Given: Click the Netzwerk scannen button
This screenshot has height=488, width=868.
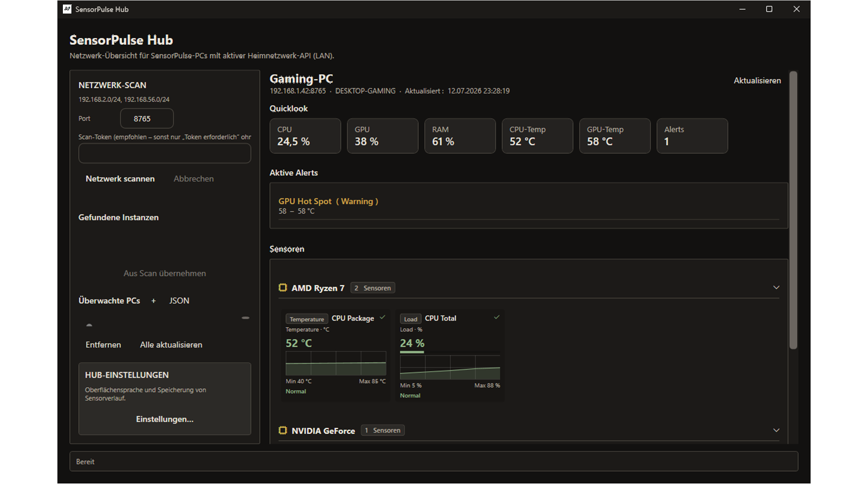Looking at the screenshot, I should pyautogui.click(x=120, y=179).
